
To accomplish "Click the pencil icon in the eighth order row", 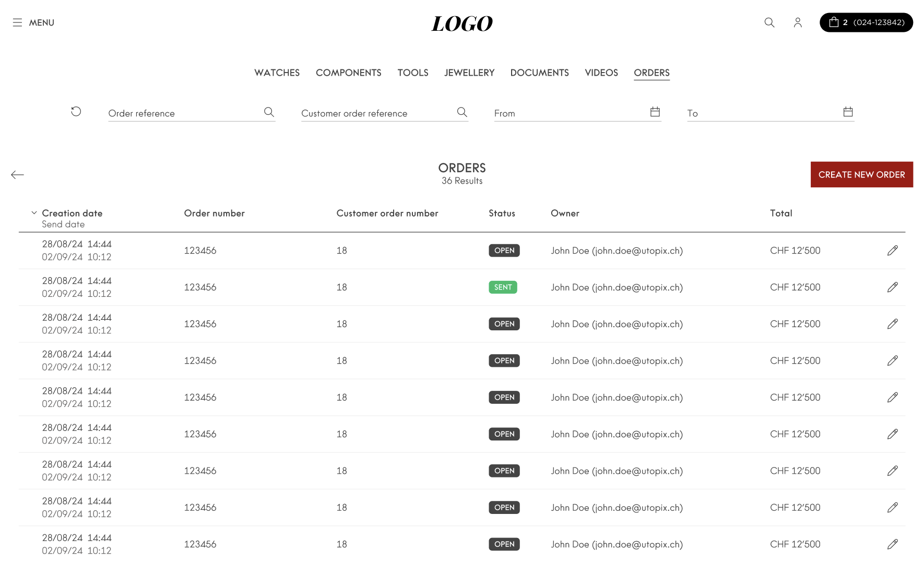I will pos(893,507).
